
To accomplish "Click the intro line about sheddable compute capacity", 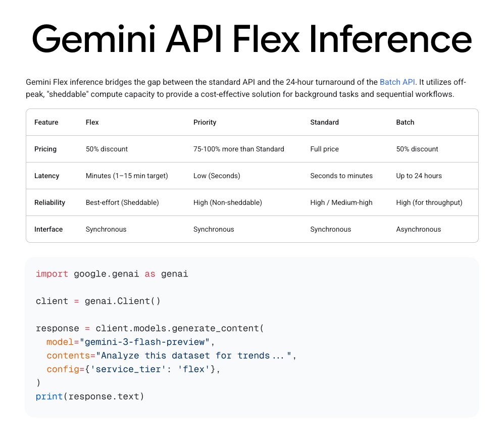I will point(240,94).
